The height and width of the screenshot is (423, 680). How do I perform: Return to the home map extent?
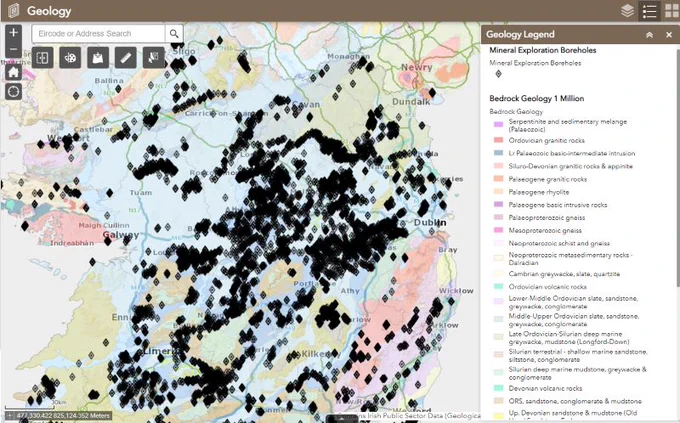click(13, 72)
